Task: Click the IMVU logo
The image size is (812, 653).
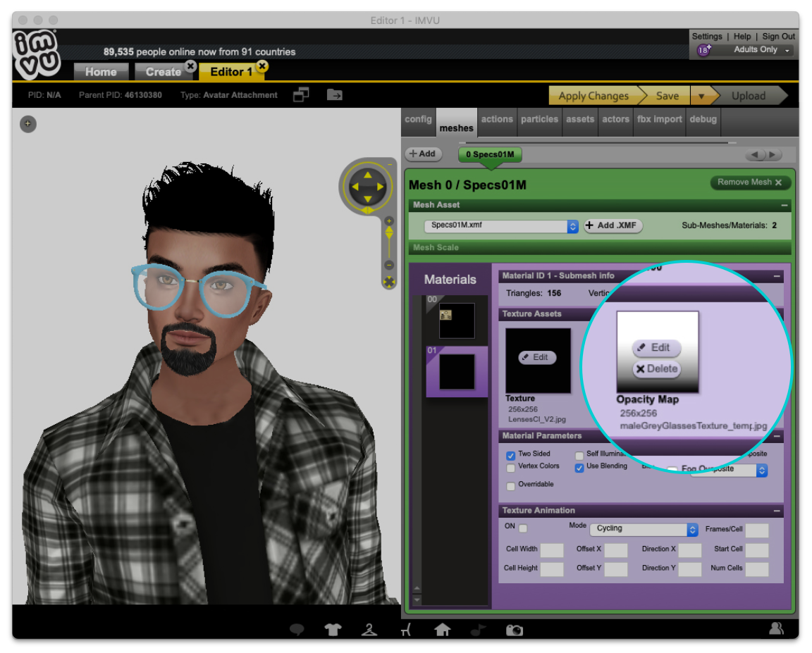Action: (36, 54)
